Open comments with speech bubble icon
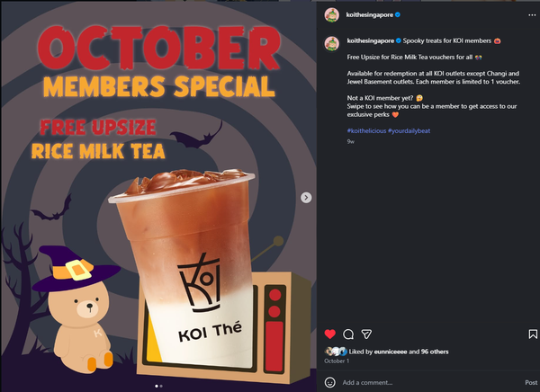The height and width of the screenshot is (392, 540). pos(348,334)
